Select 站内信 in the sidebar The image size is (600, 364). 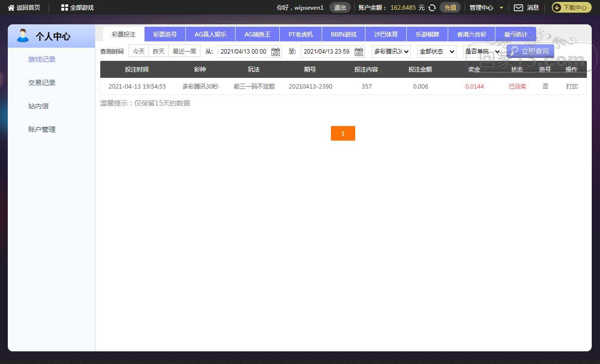(x=38, y=106)
